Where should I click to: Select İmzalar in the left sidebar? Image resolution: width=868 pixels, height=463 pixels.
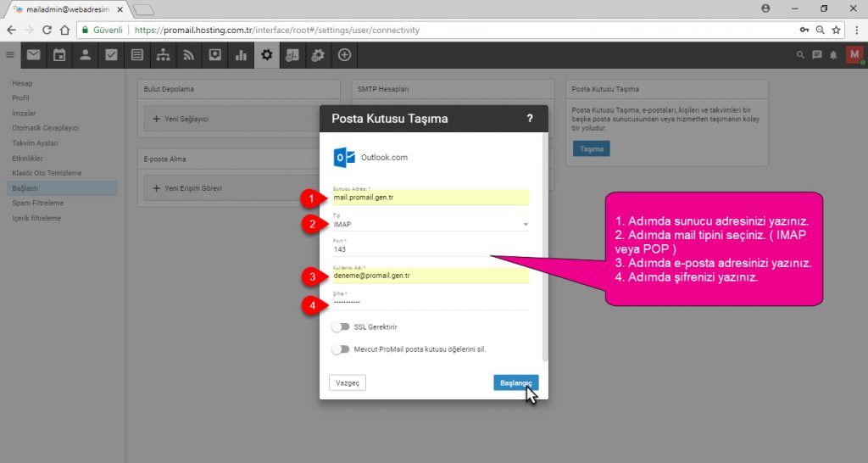point(24,113)
